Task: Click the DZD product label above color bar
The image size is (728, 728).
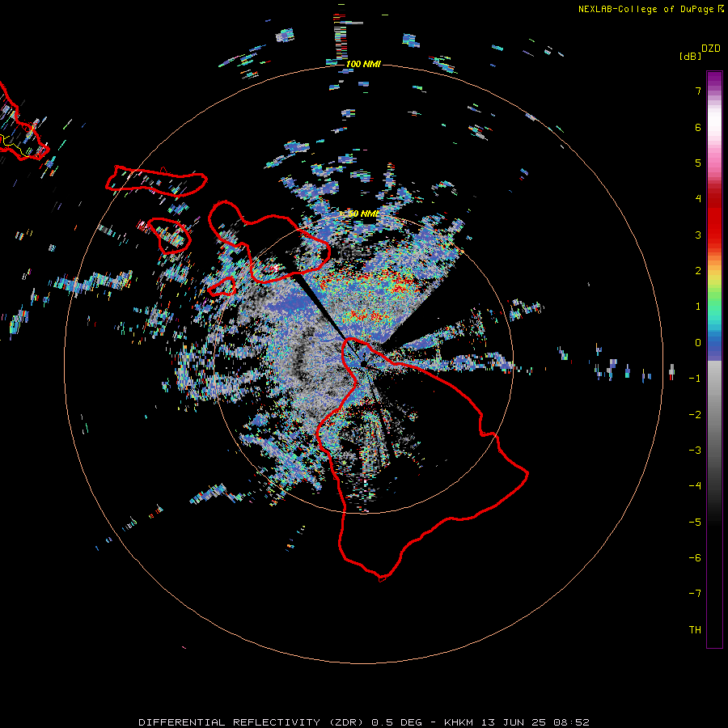Action: tap(711, 49)
